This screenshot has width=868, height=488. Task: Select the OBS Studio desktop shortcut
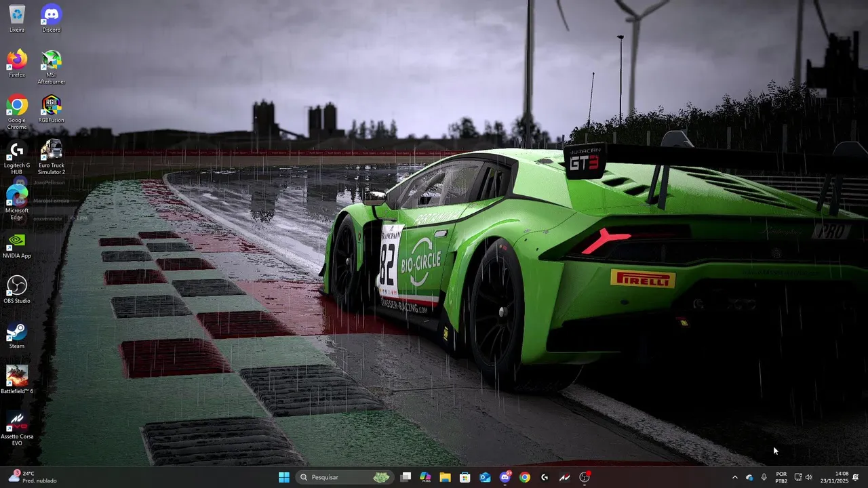[17, 289]
